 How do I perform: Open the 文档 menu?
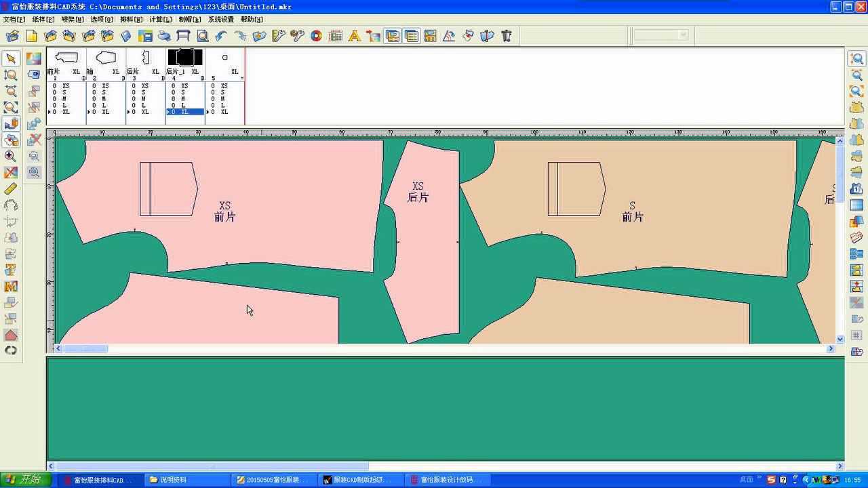[14, 20]
